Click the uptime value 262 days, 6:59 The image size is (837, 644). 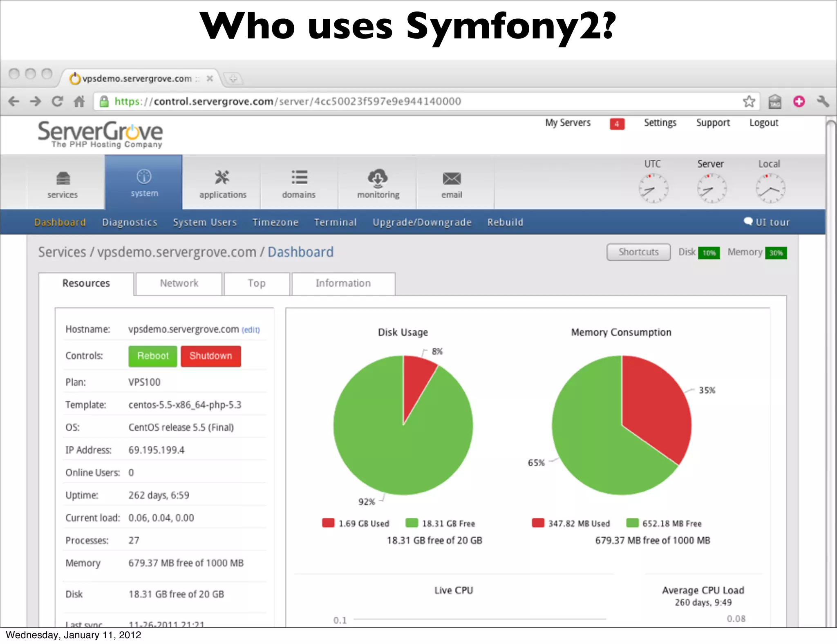pos(159,495)
